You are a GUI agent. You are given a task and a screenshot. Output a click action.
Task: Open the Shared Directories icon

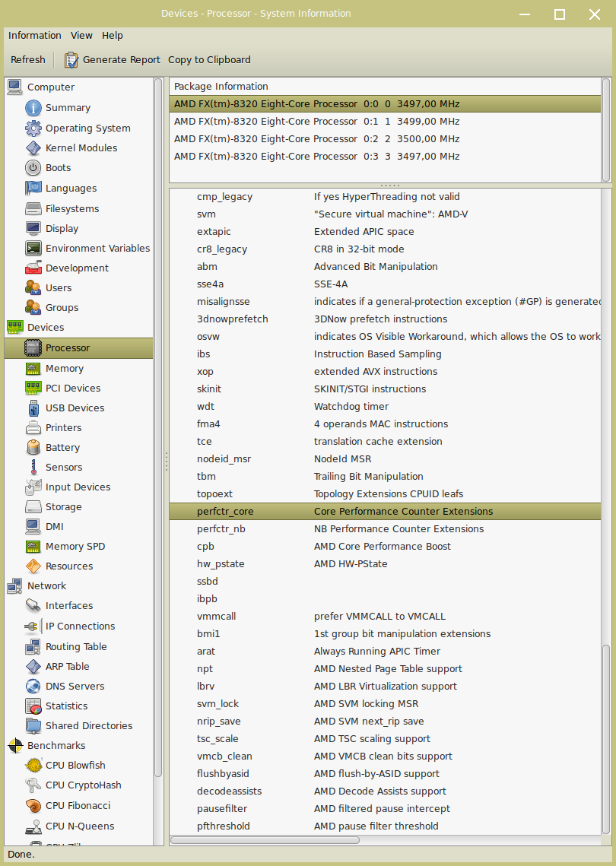pos(33,725)
